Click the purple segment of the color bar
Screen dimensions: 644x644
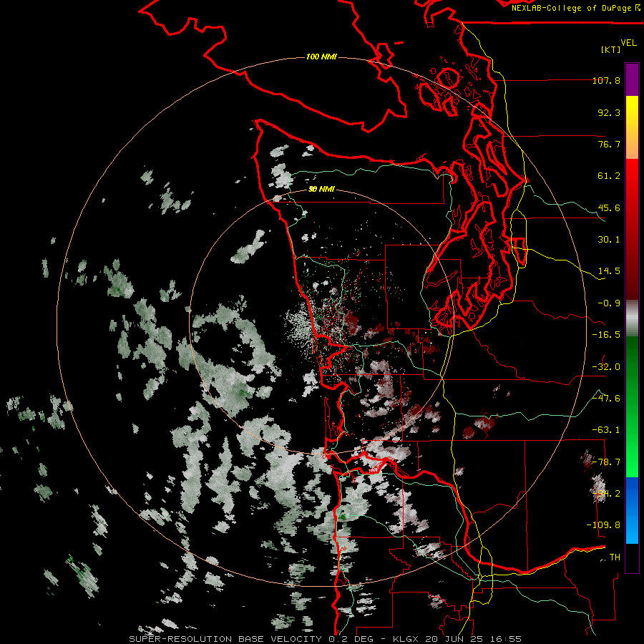[632, 79]
